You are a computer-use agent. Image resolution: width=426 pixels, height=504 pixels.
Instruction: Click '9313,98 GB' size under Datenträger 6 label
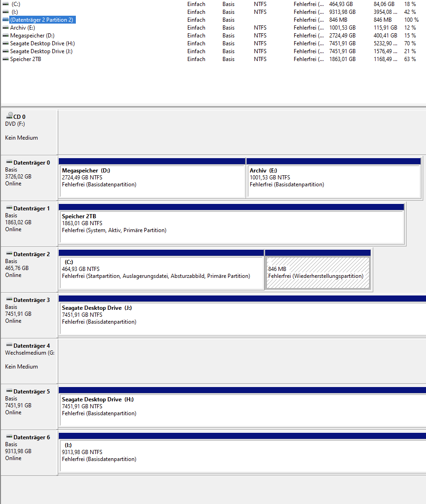click(19, 451)
